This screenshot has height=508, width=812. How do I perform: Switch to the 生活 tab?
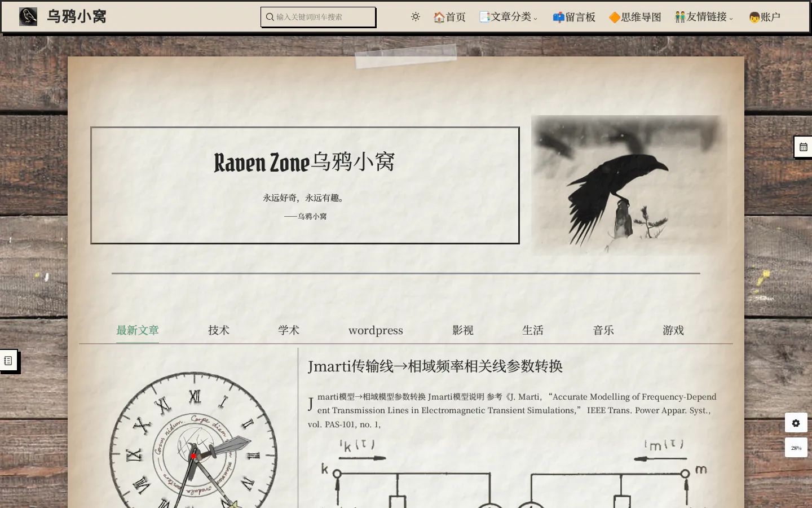[x=533, y=330]
